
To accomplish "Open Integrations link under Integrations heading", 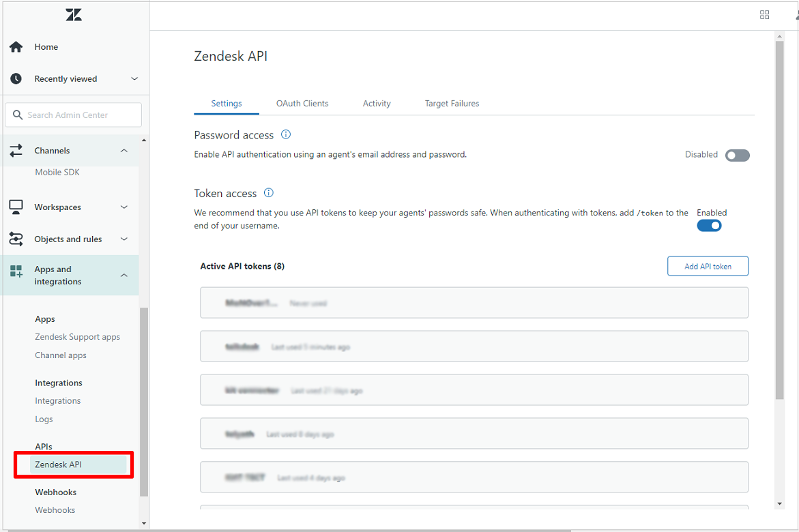I will 57,401.
